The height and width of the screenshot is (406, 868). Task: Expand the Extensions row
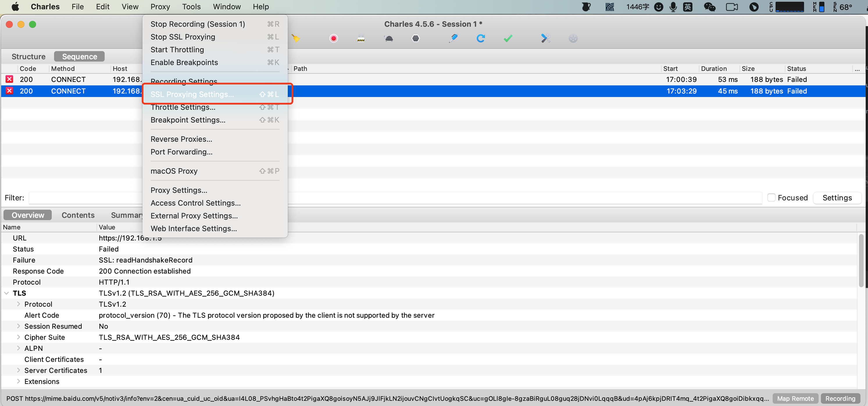tap(18, 381)
